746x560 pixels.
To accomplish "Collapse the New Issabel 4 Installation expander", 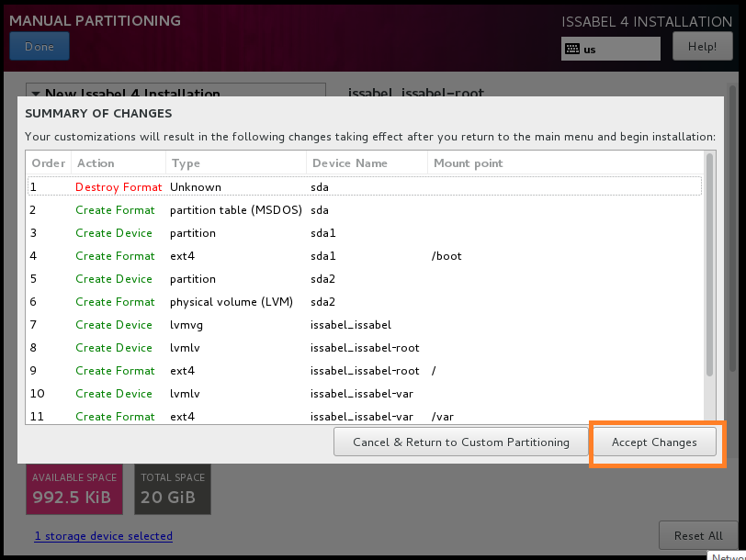I will click(x=34, y=94).
